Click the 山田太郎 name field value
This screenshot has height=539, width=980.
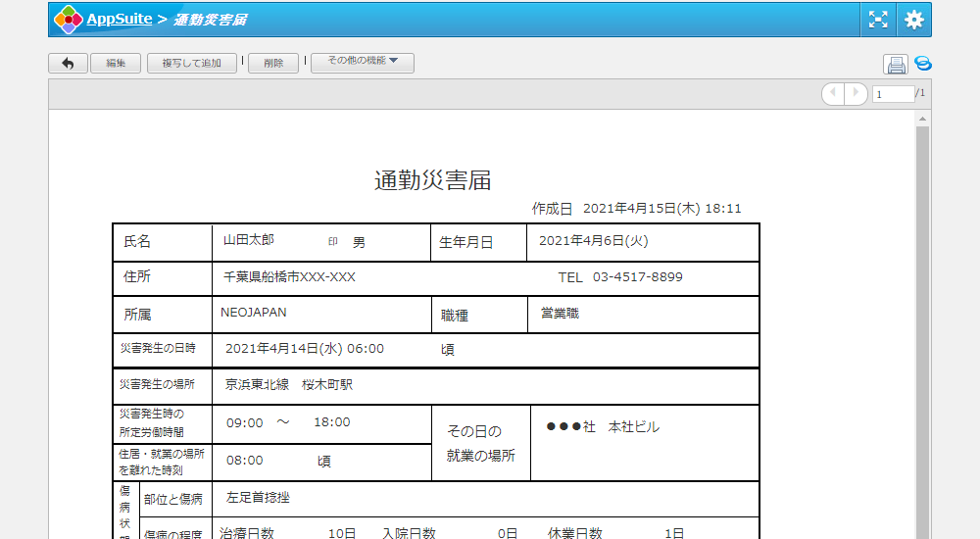(249, 240)
